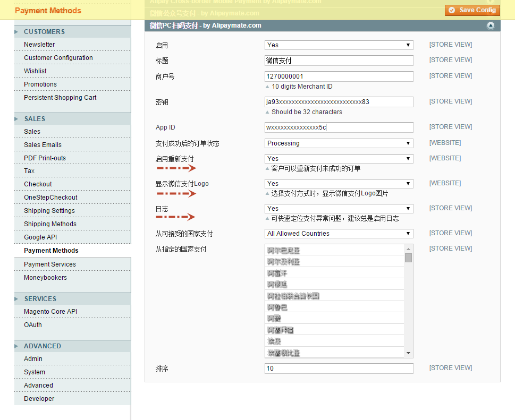This screenshot has width=515, height=420.
Task: Click the Save Config button
Action: tap(472, 10)
